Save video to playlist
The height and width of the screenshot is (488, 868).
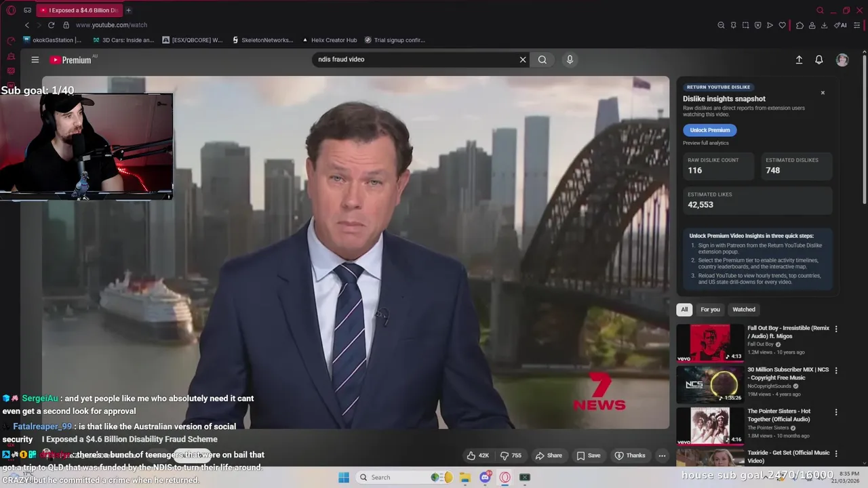tap(589, 455)
